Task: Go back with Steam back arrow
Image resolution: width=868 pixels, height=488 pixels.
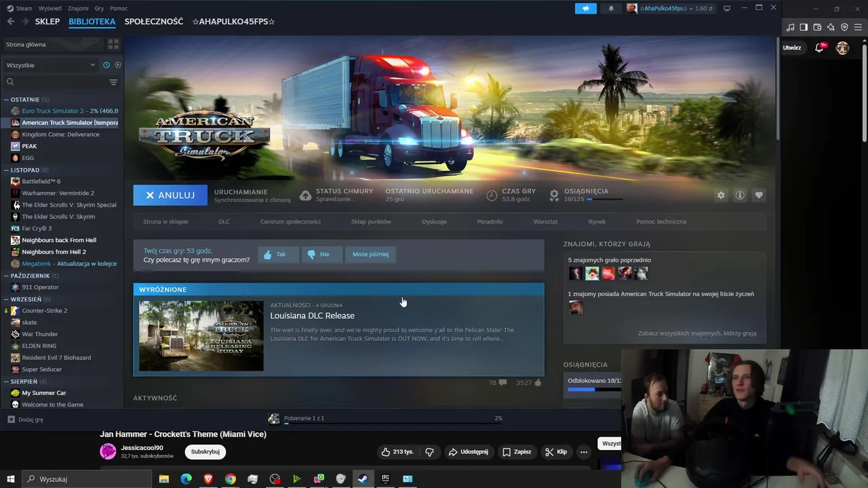Action: click(x=11, y=22)
